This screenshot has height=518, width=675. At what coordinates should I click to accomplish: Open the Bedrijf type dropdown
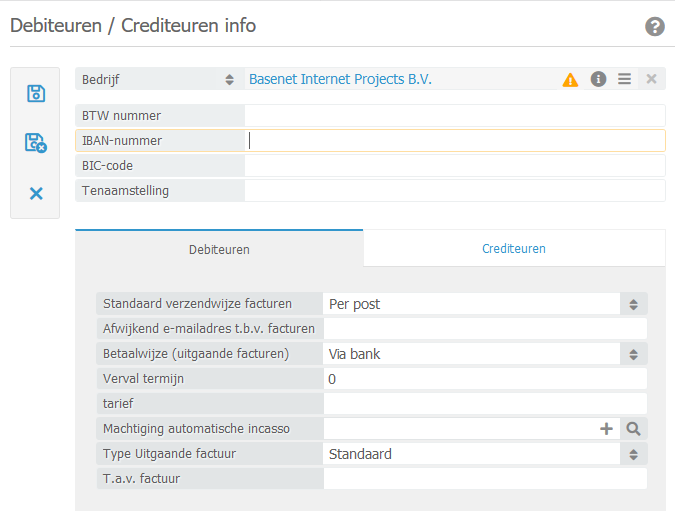coord(229,79)
